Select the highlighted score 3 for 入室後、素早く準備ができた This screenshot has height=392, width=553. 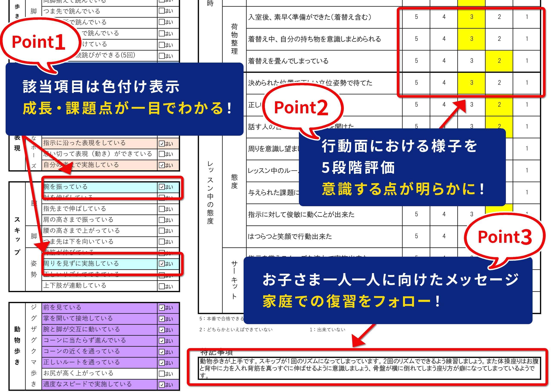pos(472,17)
